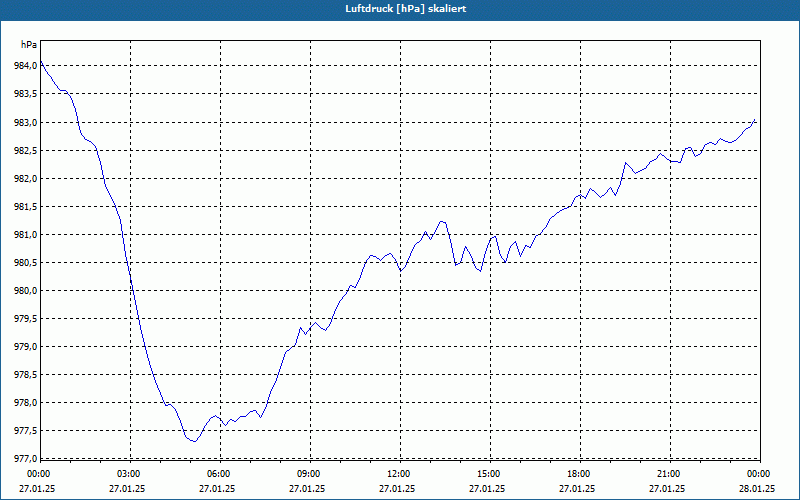This screenshot has height=500, width=800.
Task: Click the 21:00 time axis label
Action: tap(670, 474)
